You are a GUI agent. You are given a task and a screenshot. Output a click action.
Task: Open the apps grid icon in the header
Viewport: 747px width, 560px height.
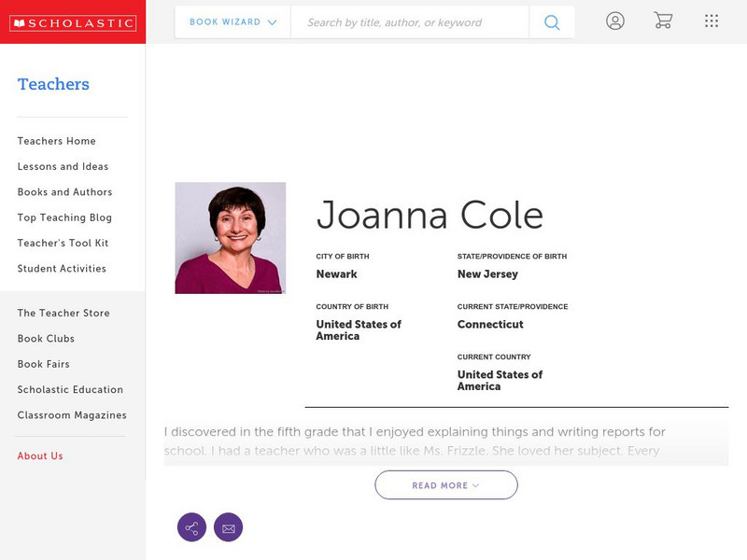(712, 21)
